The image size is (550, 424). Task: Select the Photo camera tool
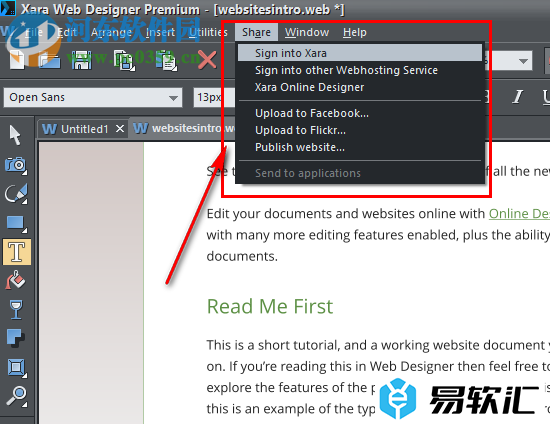coord(15,165)
